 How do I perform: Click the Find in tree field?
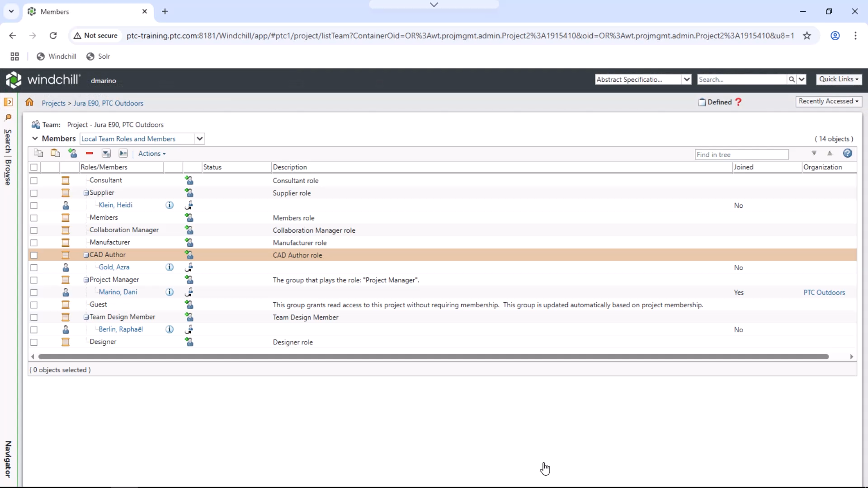point(741,155)
